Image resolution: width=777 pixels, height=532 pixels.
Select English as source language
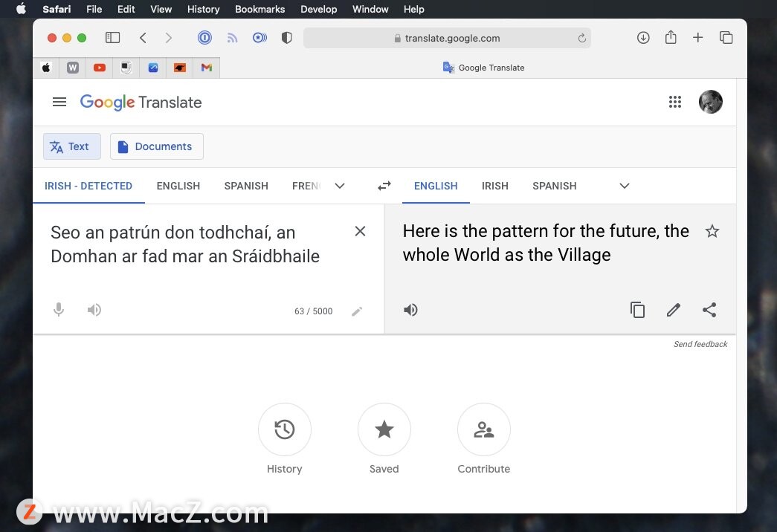click(178, 186)
